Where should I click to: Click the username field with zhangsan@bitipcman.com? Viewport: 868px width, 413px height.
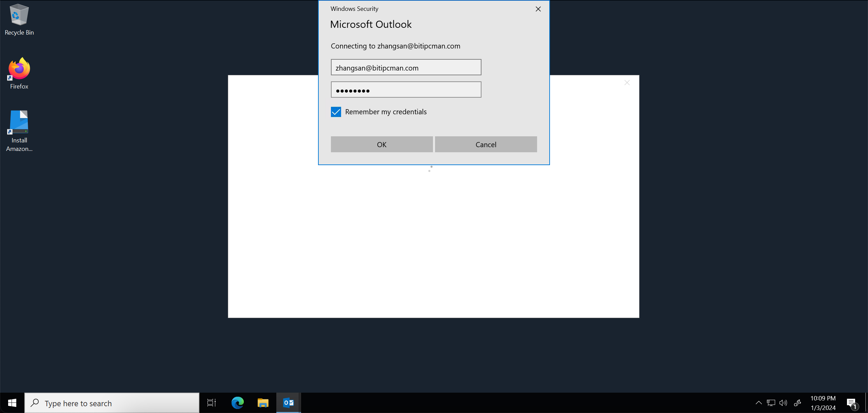tap(406, 67)
